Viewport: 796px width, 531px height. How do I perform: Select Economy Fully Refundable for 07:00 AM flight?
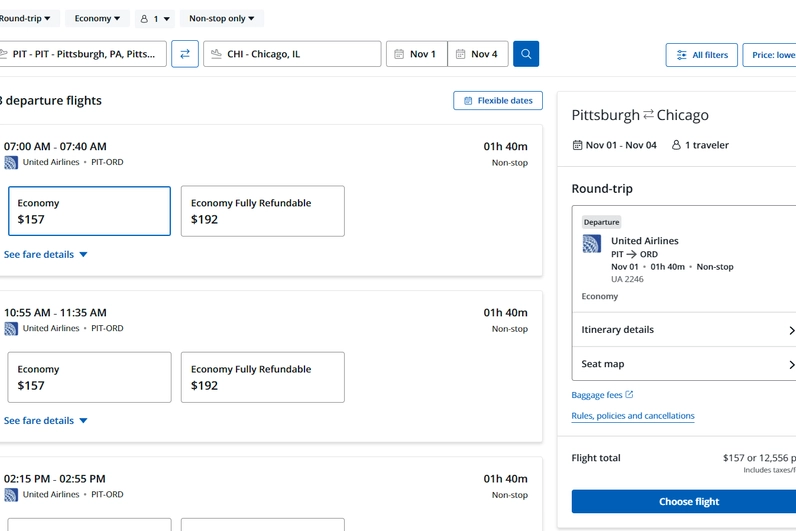click(x=262, y=211)
